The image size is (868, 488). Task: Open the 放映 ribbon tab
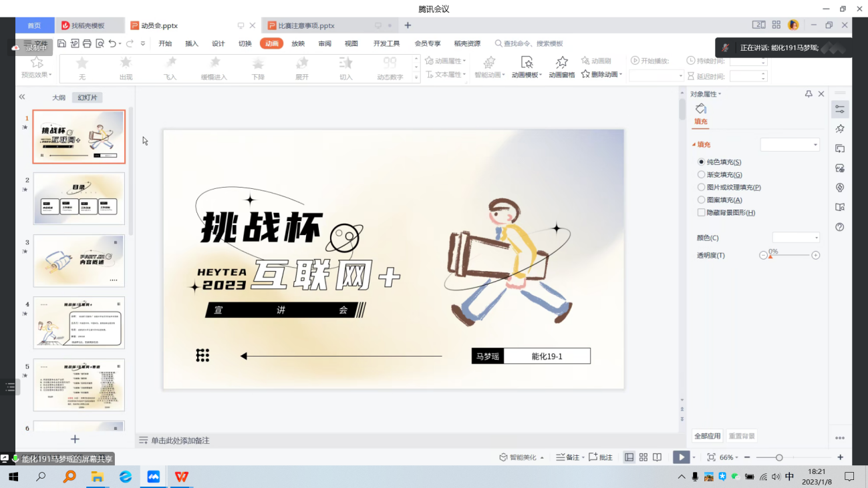coord(298,43)
